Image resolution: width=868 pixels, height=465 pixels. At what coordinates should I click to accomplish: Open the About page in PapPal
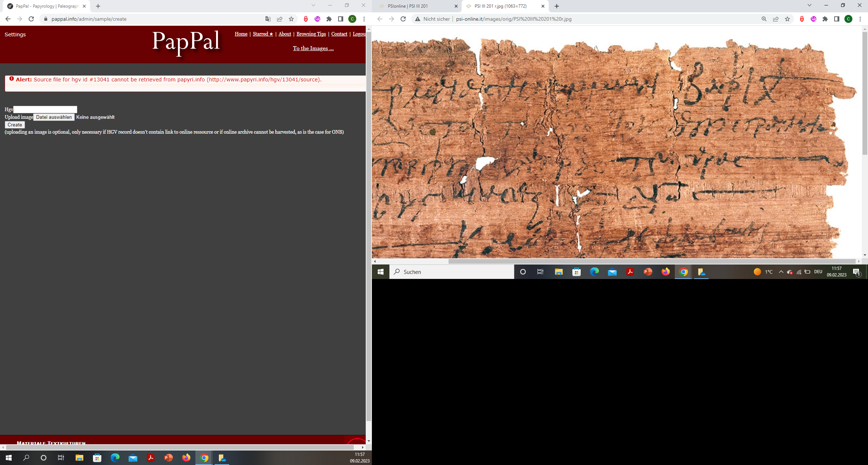pyautogui.click(x=285, y=34)
